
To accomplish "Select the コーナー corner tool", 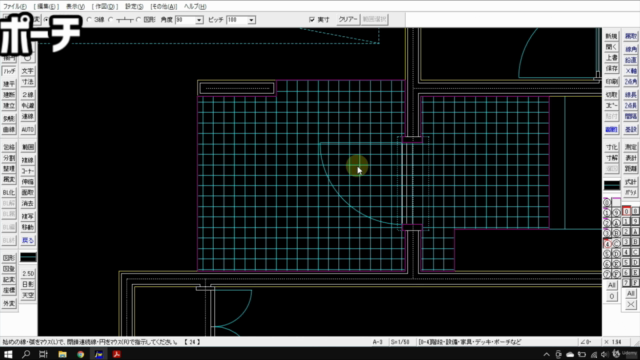I will tap(28, 171).
